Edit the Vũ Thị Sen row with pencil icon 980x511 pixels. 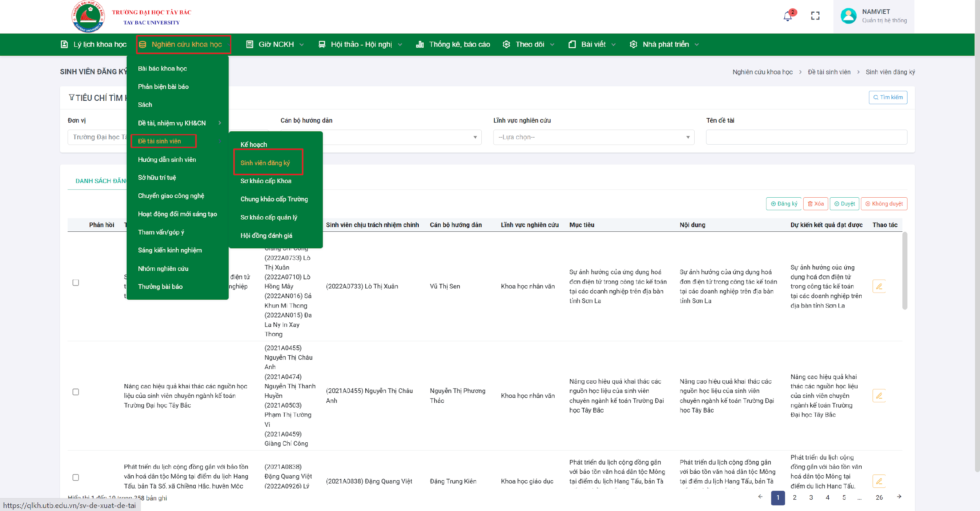point(879,286)
